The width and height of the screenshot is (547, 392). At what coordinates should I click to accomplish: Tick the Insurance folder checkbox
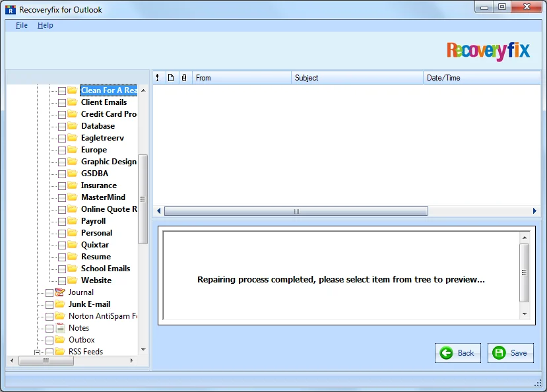click(62, 186)
